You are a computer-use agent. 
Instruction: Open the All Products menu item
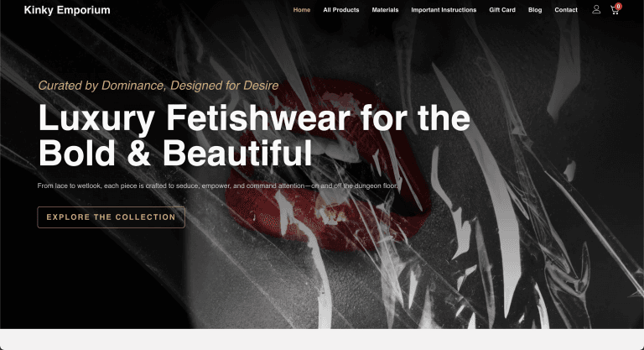click(x=341, y=10)
